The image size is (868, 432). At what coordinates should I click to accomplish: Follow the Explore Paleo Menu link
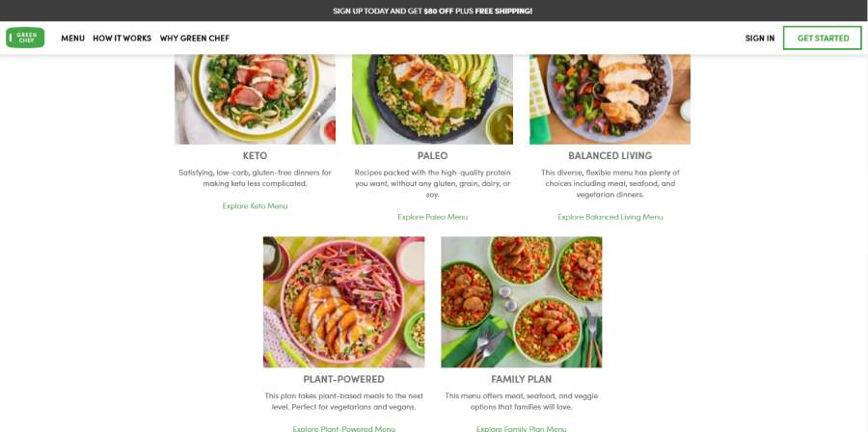pos(432,217)
